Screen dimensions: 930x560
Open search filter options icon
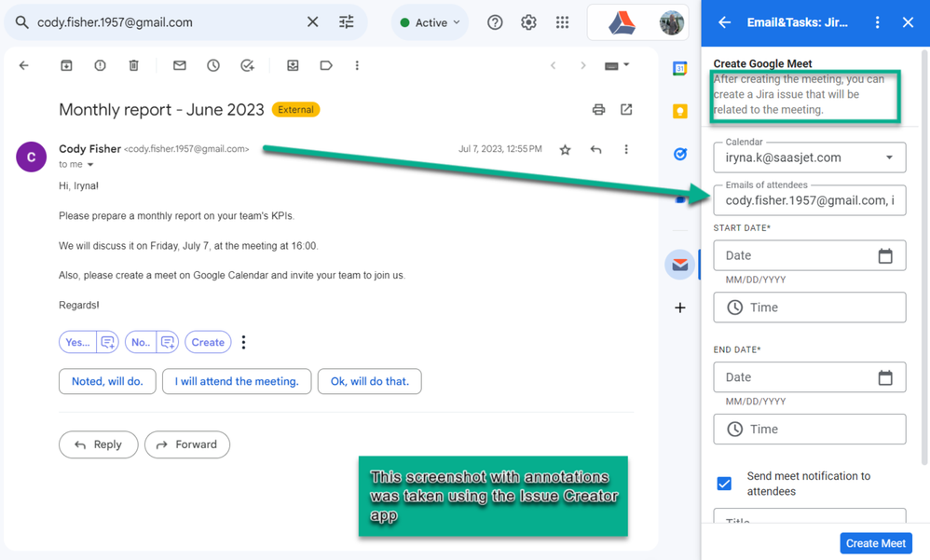[347, 22]
